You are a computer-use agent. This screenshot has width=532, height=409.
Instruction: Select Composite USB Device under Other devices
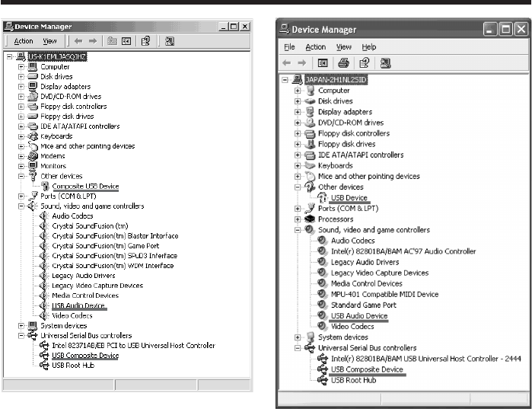point(85,187)
